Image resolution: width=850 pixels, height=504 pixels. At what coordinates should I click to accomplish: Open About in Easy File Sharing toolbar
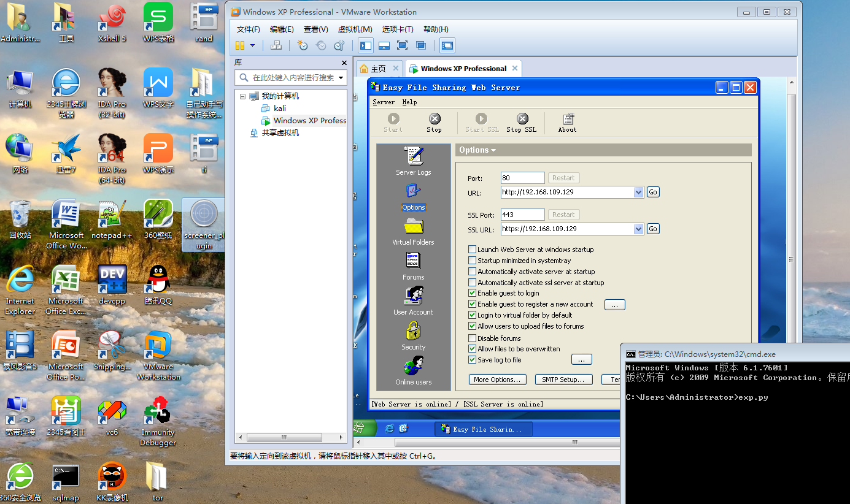pyautogui.click(x=568, y=123)
